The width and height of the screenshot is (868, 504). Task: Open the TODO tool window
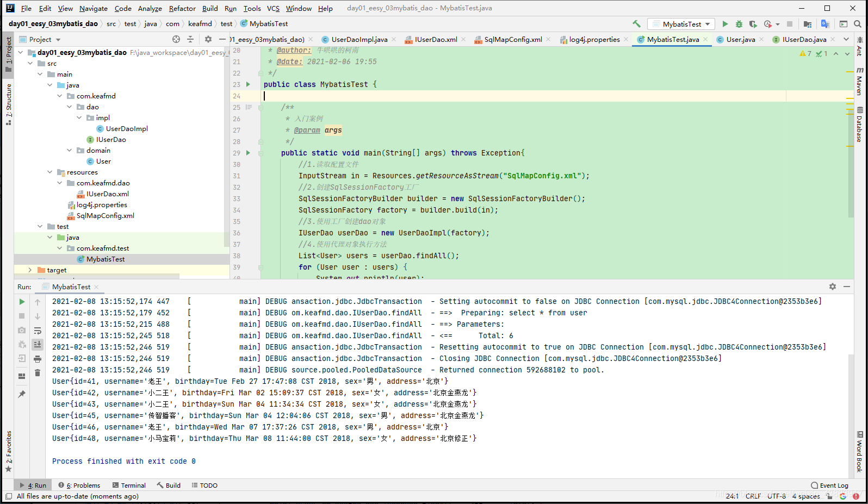coord(204,485)
